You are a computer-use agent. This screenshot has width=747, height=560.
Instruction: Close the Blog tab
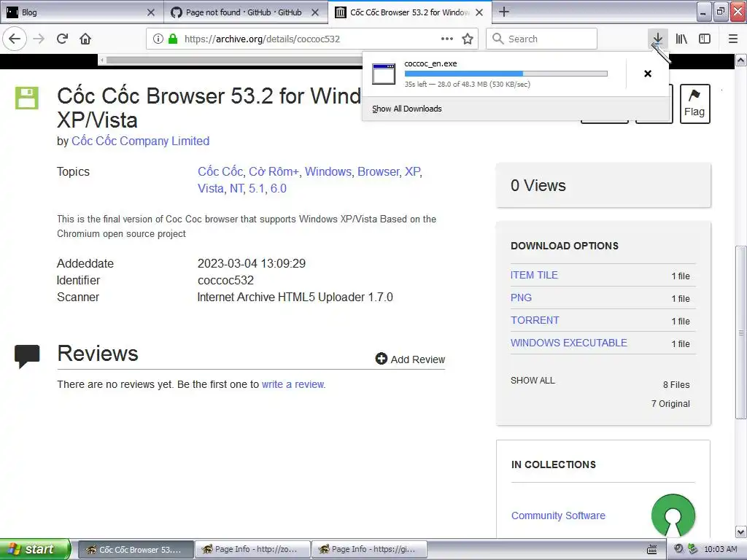pos(150,12)
